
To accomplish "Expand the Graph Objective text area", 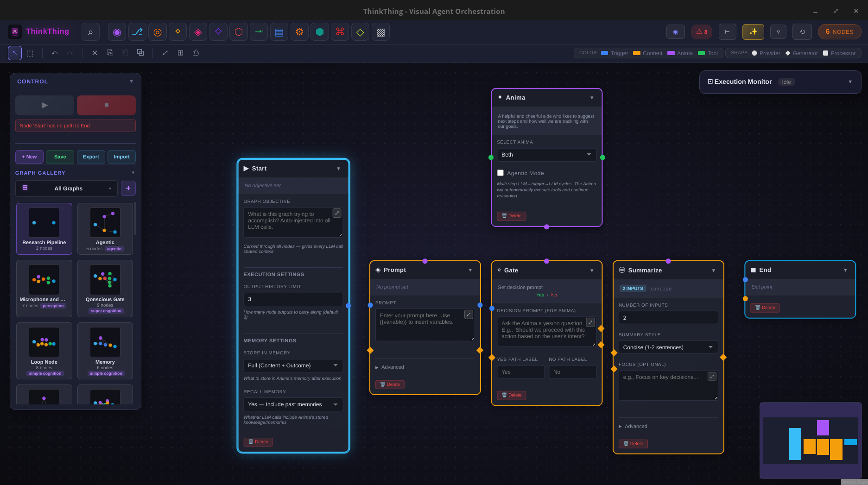I will (337, 213).
